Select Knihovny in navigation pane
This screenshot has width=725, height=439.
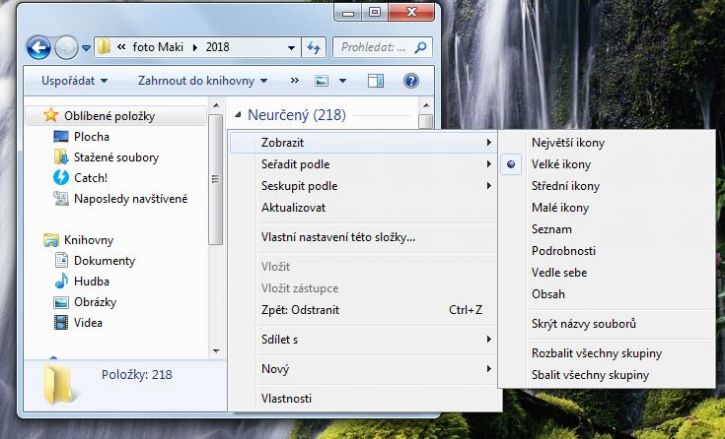[x=89, y=240]
